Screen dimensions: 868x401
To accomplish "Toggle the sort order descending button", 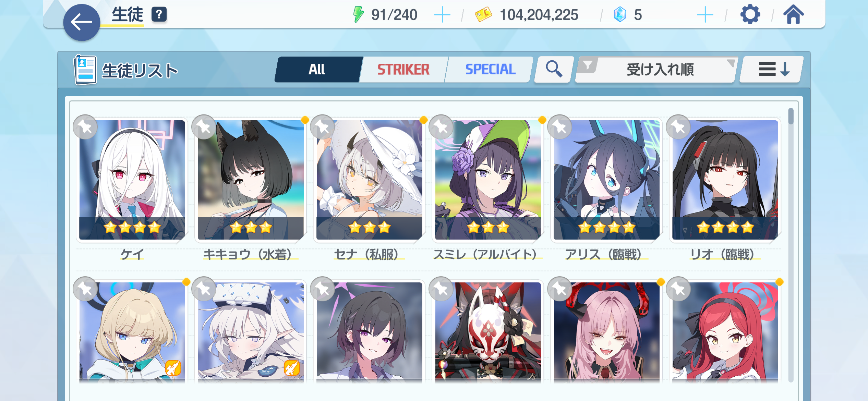I will coord(772,69).
